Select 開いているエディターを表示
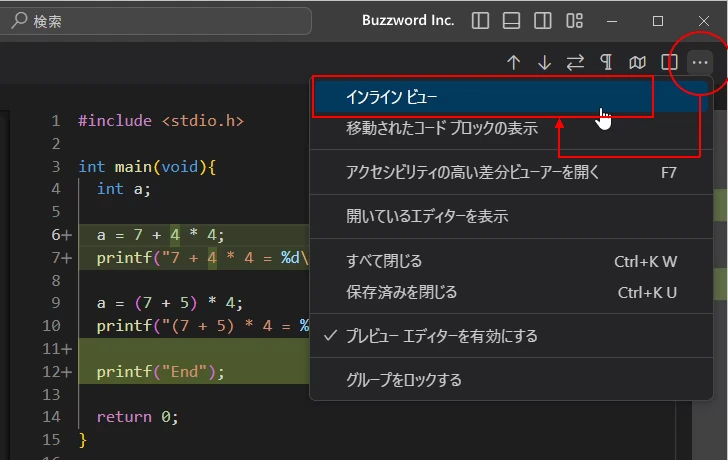The height and width of the screenshot is (460, 728). pos(511,217)
